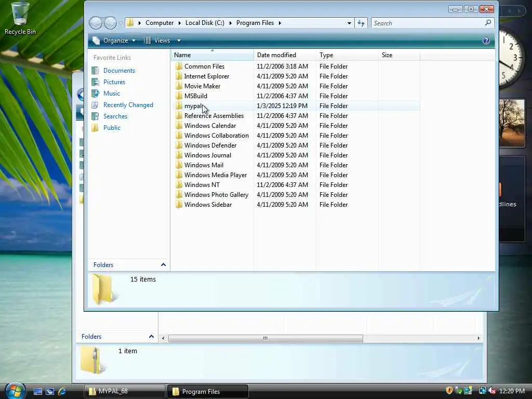The image size is (532, 399).
Task: Select the Reference Assemblies folder name
Action: tap(214, 116)
